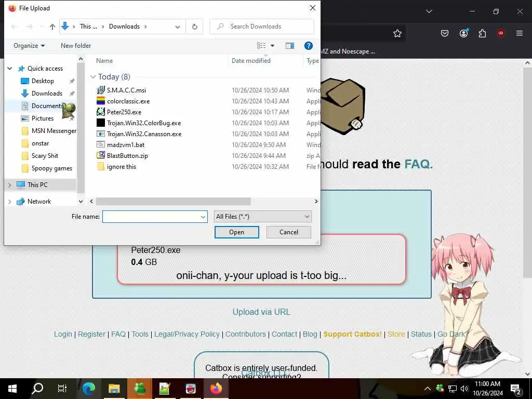Screen dimensions: 532x399
Task: Click the Open button
Action: pyautogui.click(x=236, y=232)
